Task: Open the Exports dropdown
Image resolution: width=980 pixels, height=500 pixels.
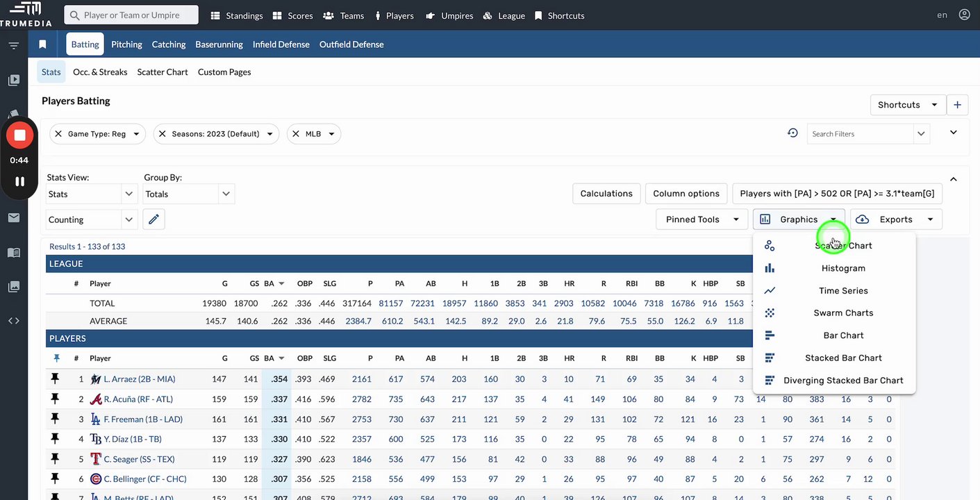Action: click(896, 219)
